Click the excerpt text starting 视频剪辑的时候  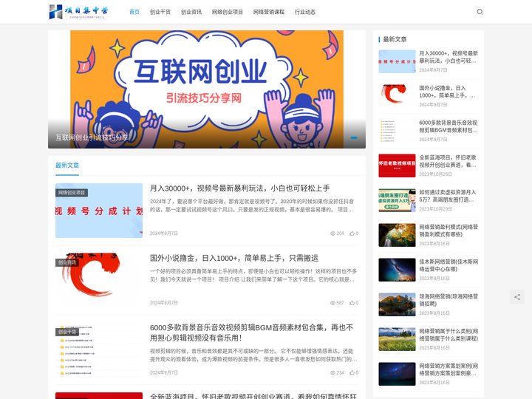tap(253, 355)
